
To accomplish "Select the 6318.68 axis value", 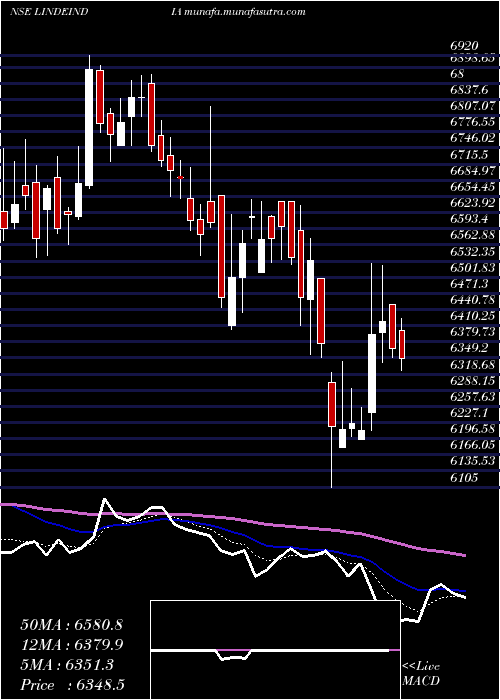I will (473, 364).
